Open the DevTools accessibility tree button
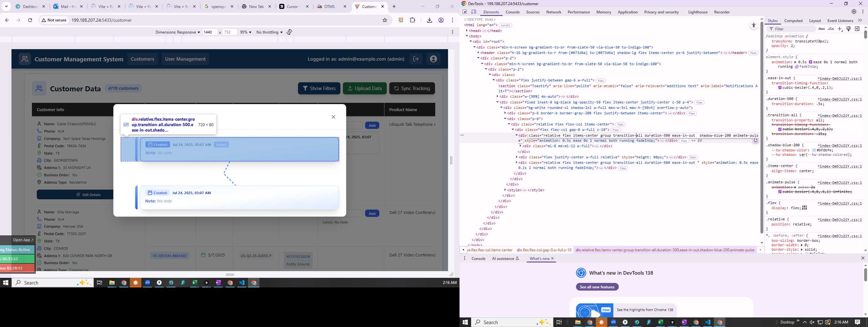 coord(754,26)
